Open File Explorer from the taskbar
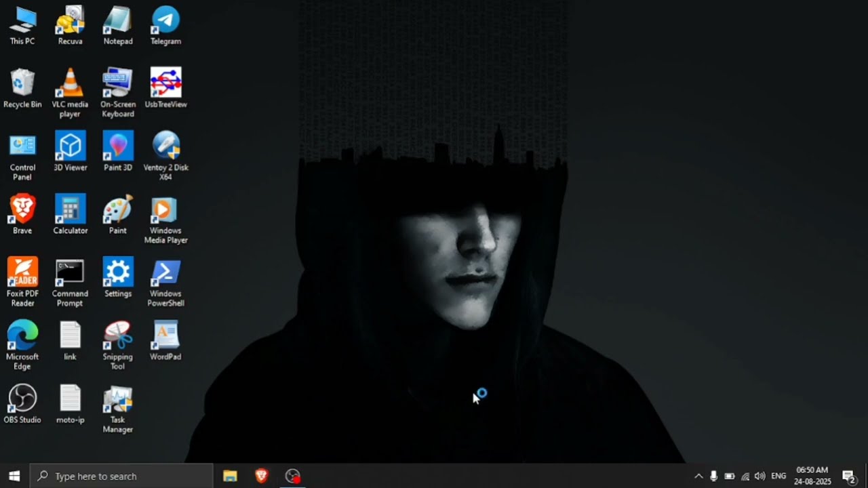 tap(230, 476)
